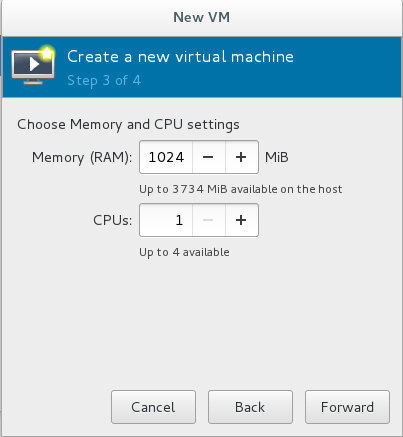Screen dimensions: 403x437
Task: Click the 3734 MiB available hint text
Action: [241, 189]
